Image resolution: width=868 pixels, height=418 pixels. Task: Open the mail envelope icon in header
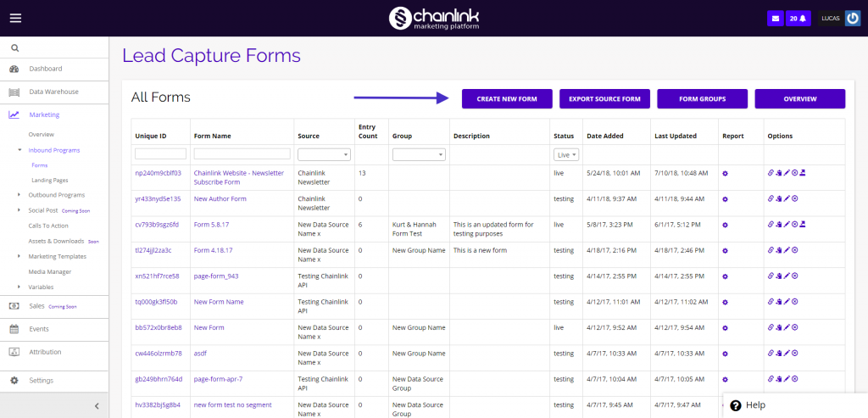[x=775, y=19]
